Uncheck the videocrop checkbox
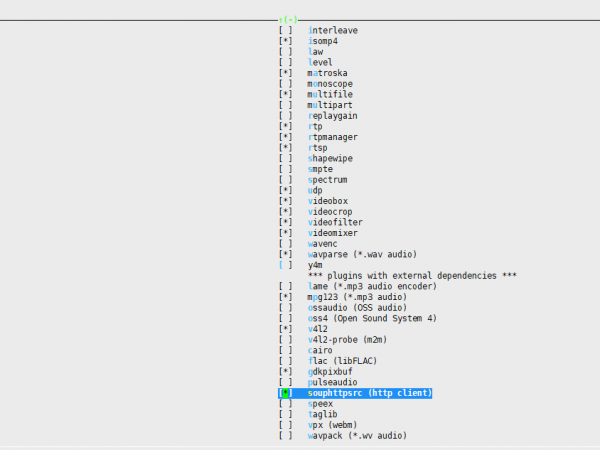This screenshot has height=450, width=600. [x=286, y=212]
